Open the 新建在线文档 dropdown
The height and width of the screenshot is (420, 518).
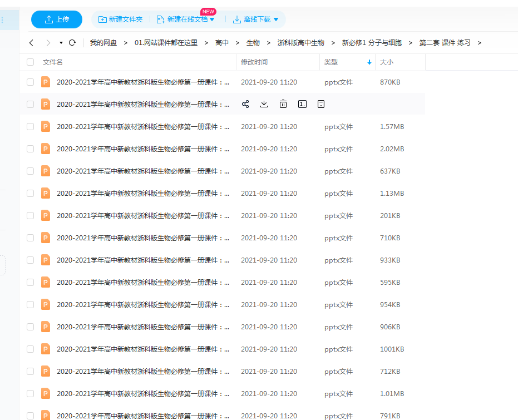coord(186,19)
